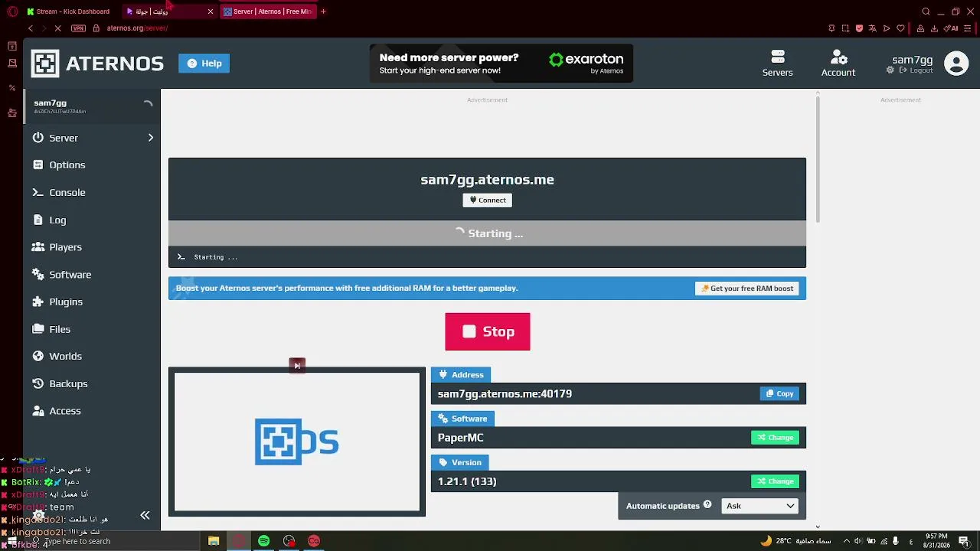Viewport: 980px width, 551px height.
Task: Open the Servers list icon in header
Action: 777,64
